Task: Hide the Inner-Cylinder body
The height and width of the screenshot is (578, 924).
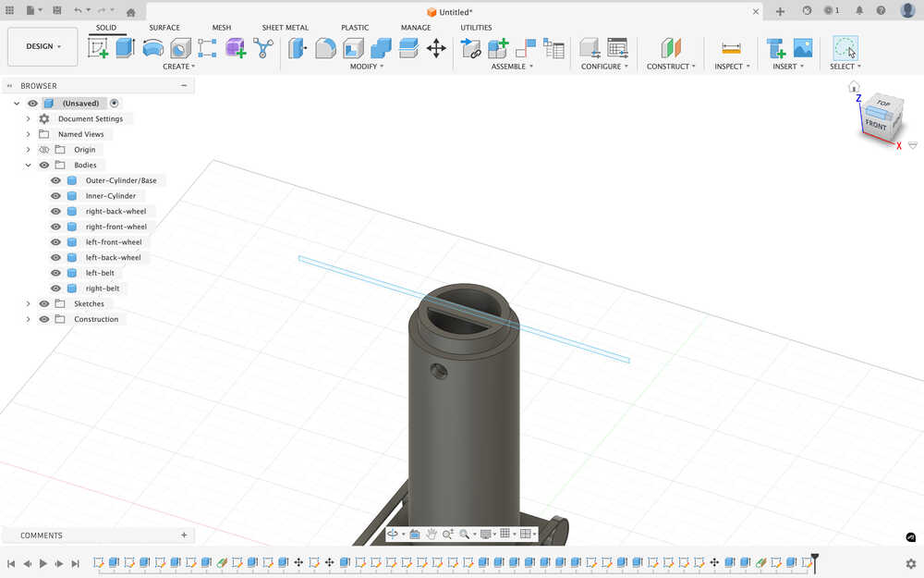Action: (55, 196)
